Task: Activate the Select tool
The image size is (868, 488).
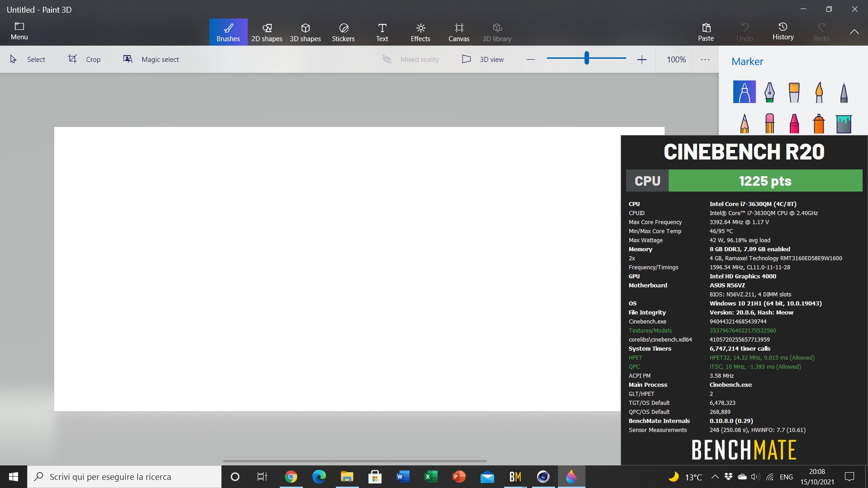Action: coord(28,59)
